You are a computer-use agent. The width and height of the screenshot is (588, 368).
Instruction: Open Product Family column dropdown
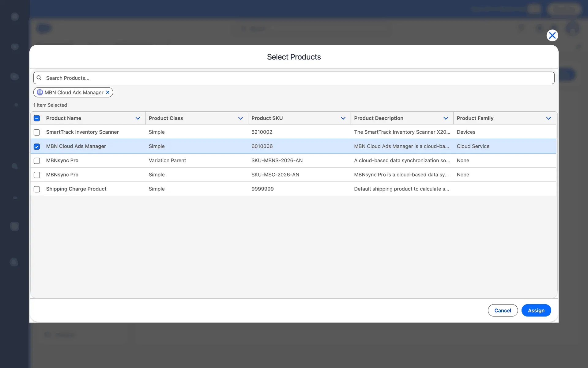[x=548, y=118]
